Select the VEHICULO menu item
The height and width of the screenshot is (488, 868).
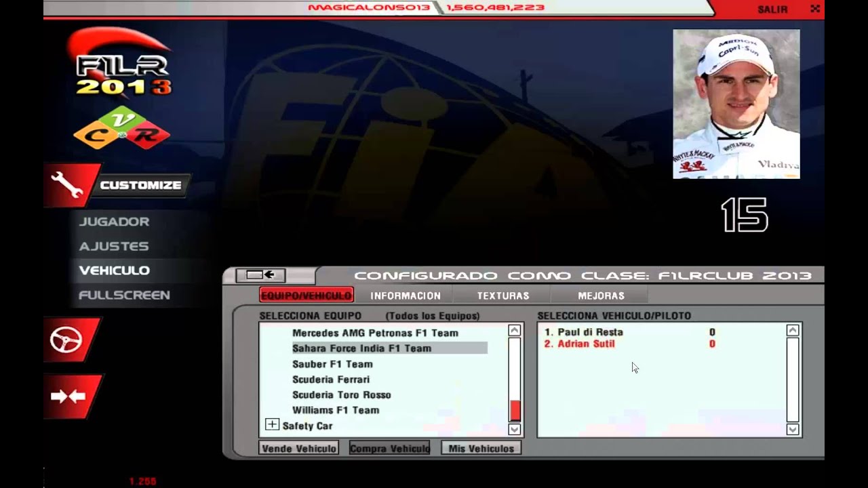click(114, 270)
